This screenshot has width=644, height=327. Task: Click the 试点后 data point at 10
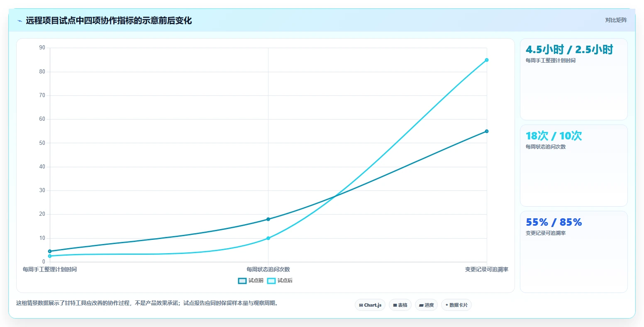268,238
